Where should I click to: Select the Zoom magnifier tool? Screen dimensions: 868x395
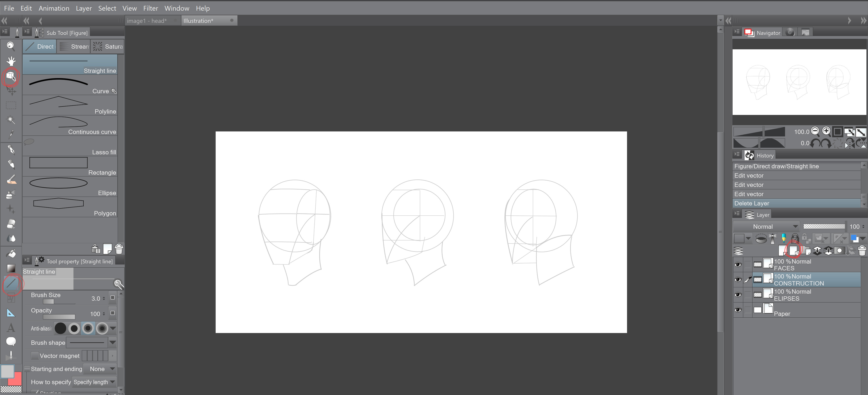tap(11, 45)
